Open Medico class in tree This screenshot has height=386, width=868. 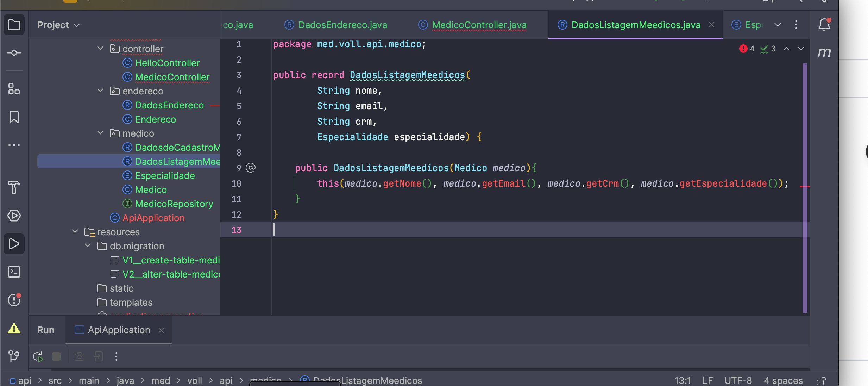click(151, 189)
